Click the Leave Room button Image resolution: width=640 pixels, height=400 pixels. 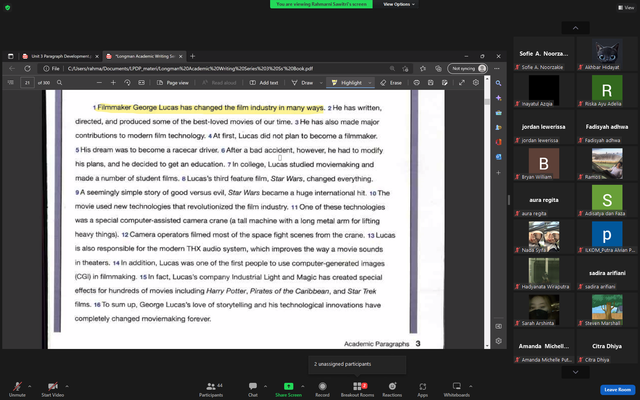618,390
